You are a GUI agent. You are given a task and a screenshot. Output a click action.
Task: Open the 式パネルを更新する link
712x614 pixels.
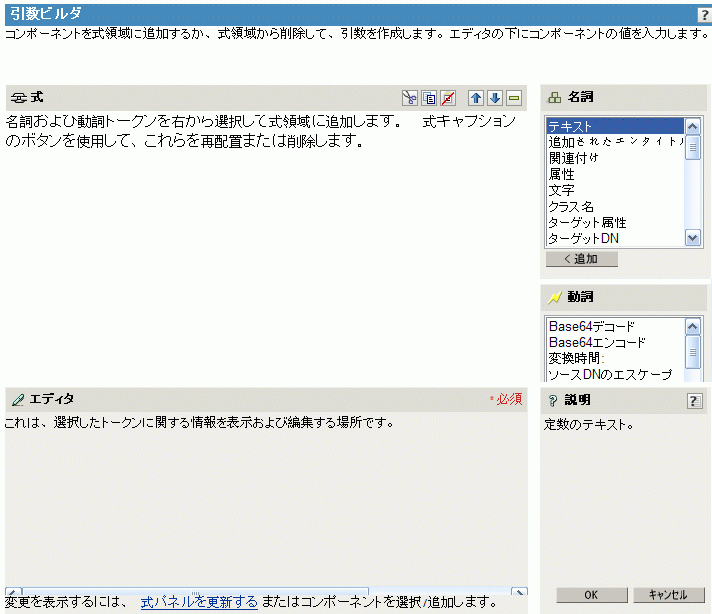coord(199,602)
